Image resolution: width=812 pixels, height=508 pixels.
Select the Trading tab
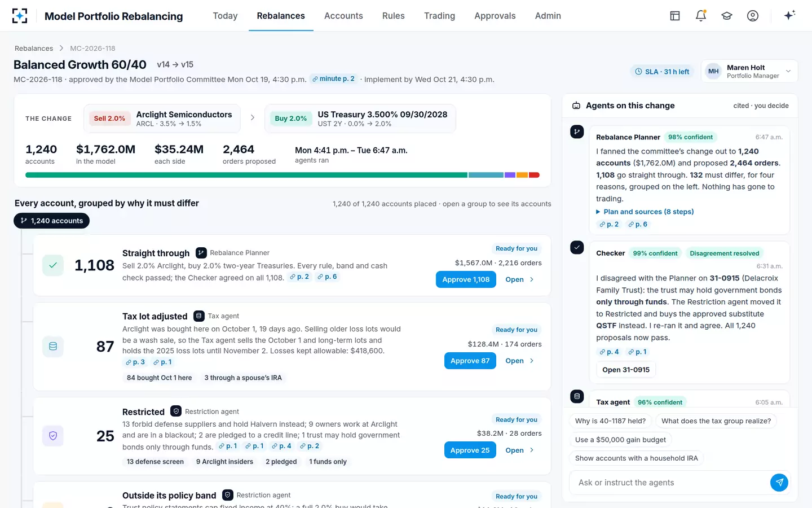coord(439,16)
